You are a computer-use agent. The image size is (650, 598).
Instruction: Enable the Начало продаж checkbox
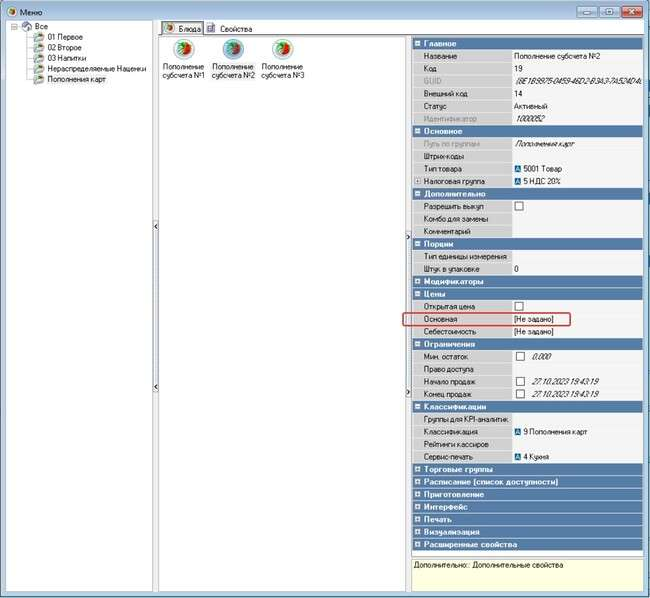(x=519, y=381)
